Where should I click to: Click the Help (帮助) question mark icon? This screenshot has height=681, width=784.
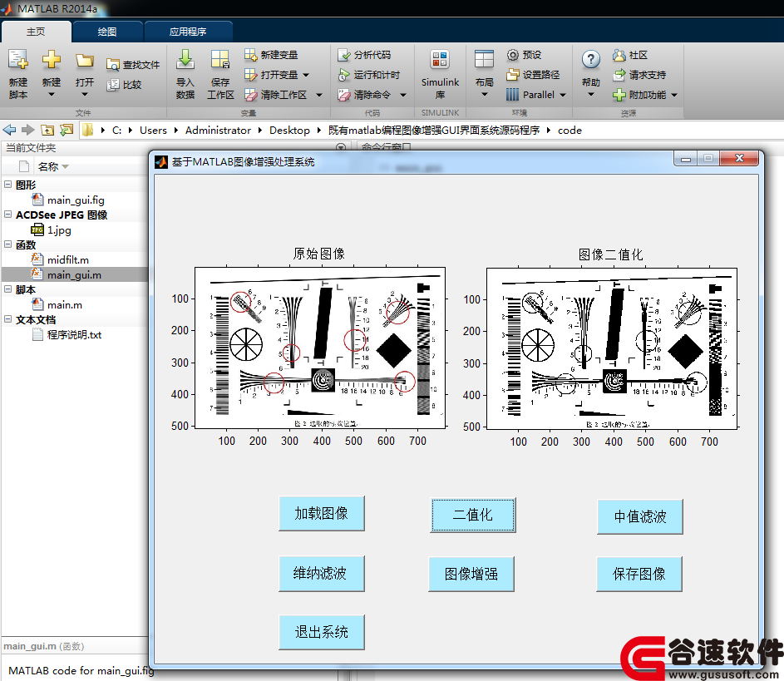(590, 60)
